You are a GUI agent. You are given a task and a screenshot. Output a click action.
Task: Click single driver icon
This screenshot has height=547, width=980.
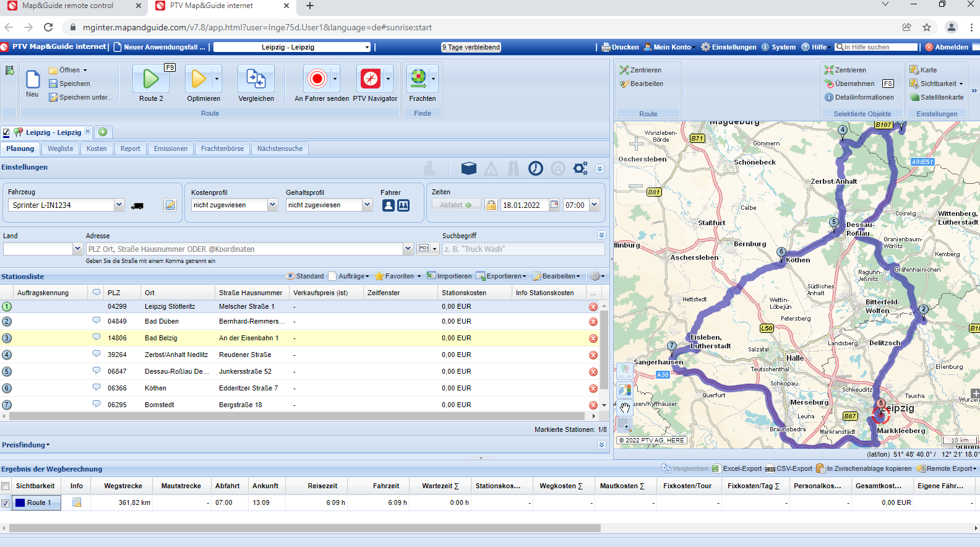(x=389, y=205)
